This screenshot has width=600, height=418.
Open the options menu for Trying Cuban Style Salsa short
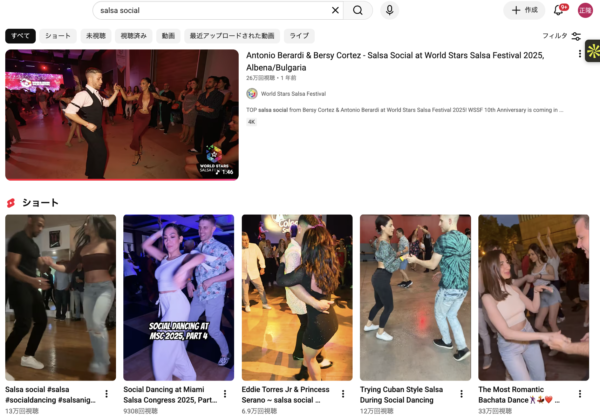click(461, 394)
